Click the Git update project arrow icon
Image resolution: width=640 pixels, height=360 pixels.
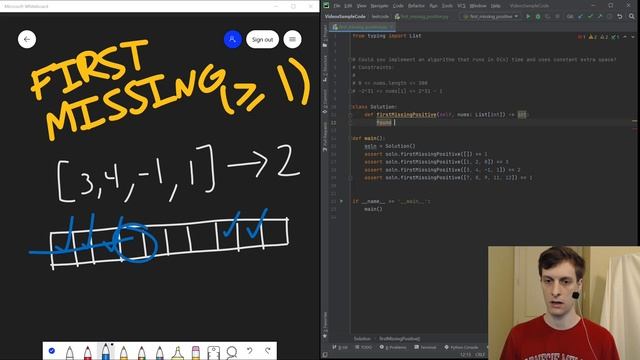point(580,16)
